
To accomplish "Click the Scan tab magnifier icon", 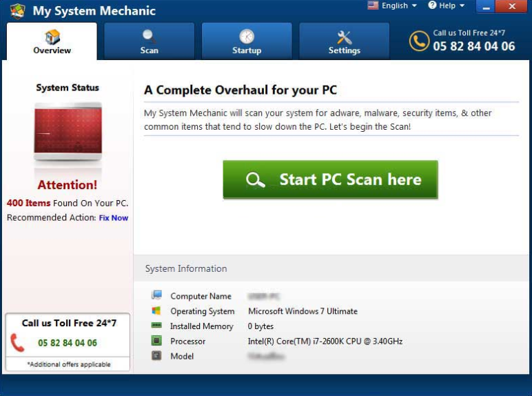I will tap(149, 36).
